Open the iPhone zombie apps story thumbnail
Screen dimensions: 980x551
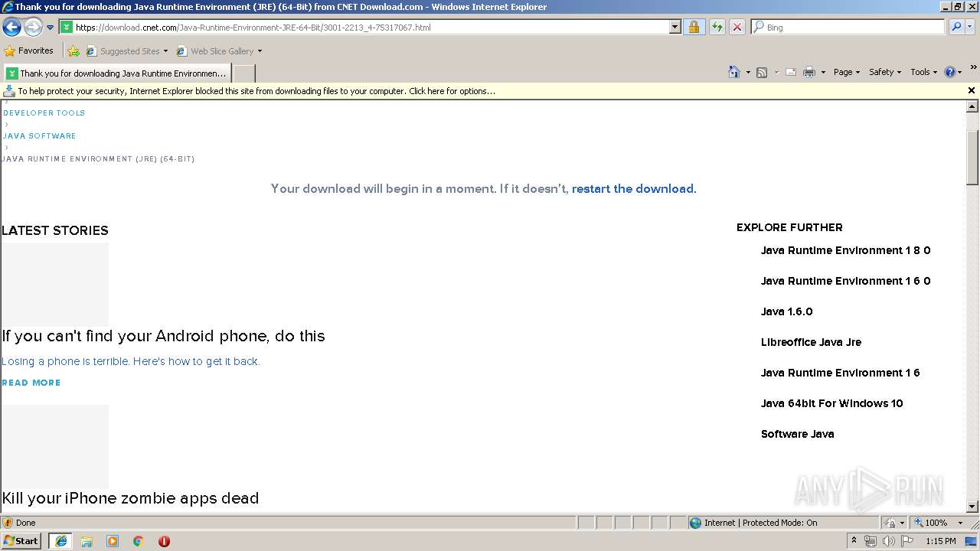coord(55,447)
